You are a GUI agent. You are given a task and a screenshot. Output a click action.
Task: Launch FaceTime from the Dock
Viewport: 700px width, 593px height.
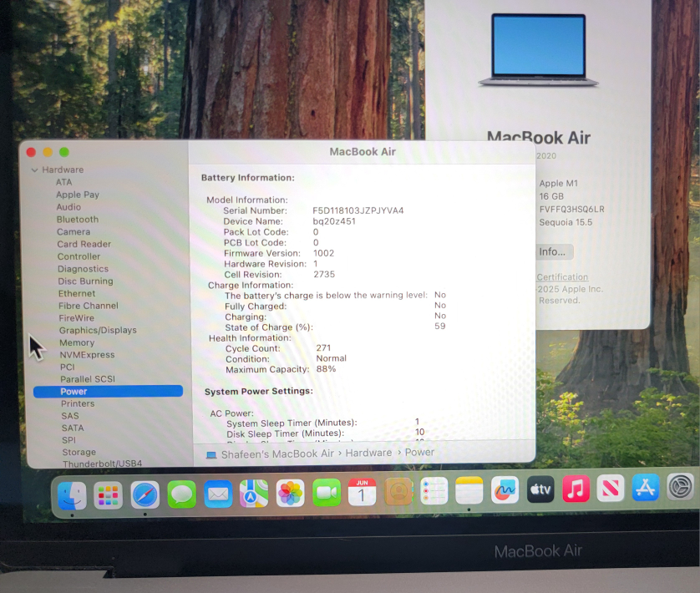pos(327,493)
